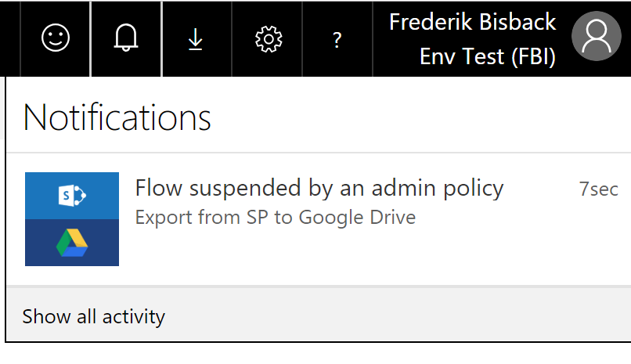The width and height of the screenshot is (631, 364).
Task: Click the 'Export from SP to Google Drive' flow name
Action: 275,217
